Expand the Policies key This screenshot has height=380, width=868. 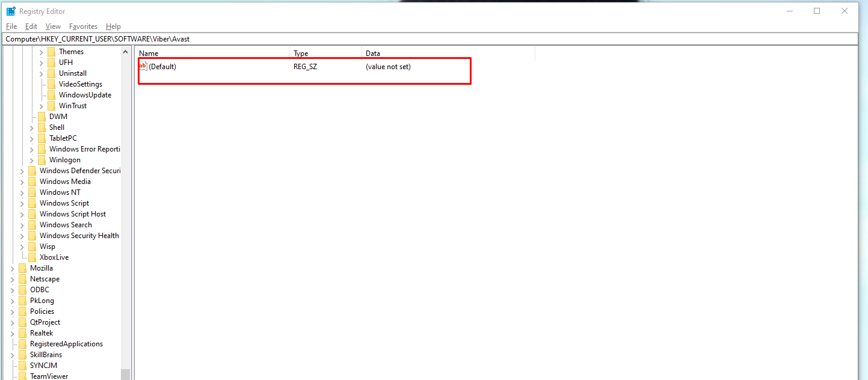coord(13,311)
